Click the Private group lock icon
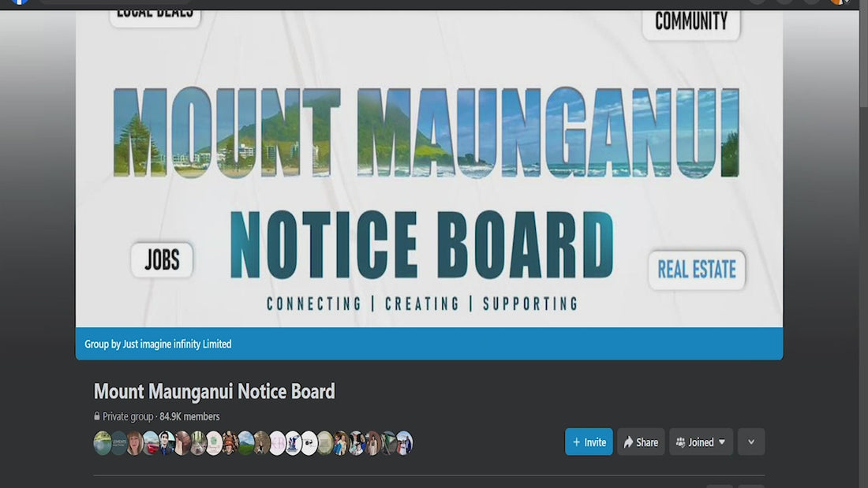The width and height of the screenshot is (868, 488). point(97,416)
